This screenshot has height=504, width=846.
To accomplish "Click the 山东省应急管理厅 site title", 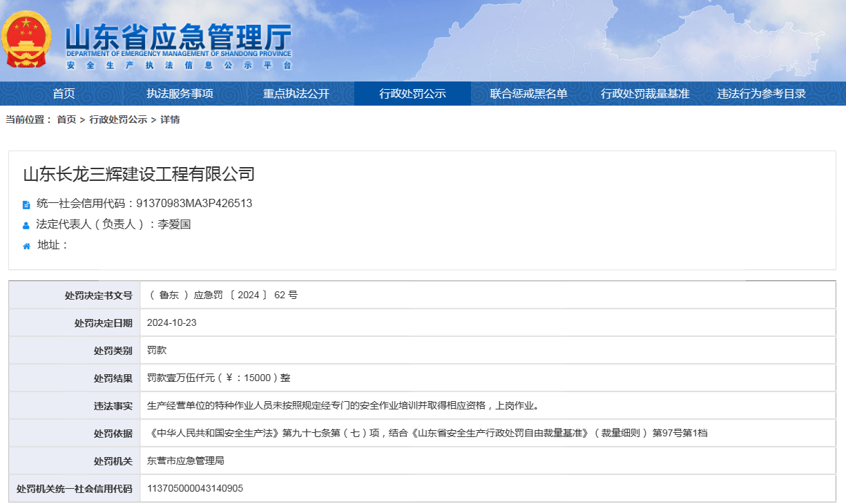I will tap(178, 38).
